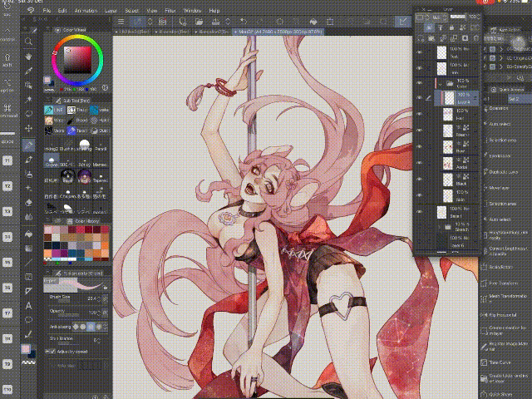Image resolution: width=532 pixels, height=399 pixels.
Task: Expand the 02 Original auto action set
Action: tap(501, 58)
